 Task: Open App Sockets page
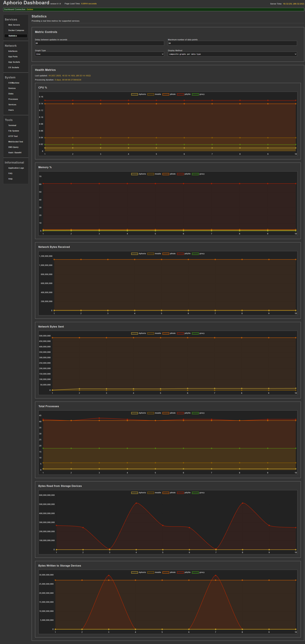[x=14, y=62]
